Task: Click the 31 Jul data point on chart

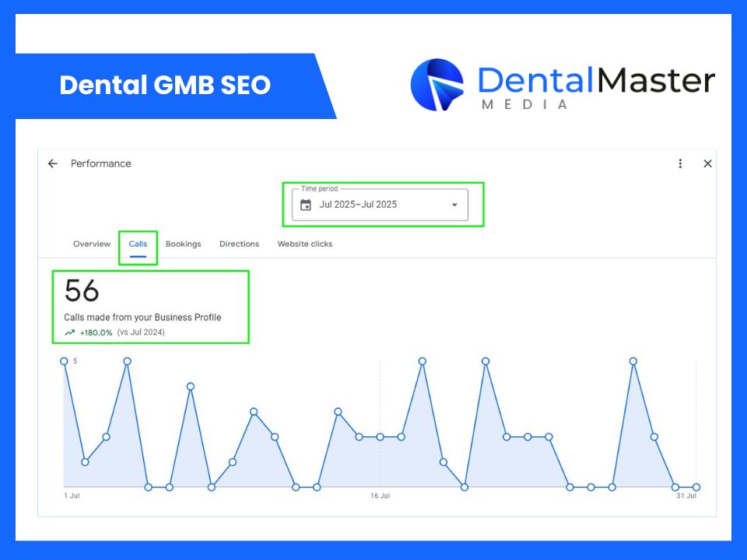Action: pyautogui.click(x=696, y=487)
